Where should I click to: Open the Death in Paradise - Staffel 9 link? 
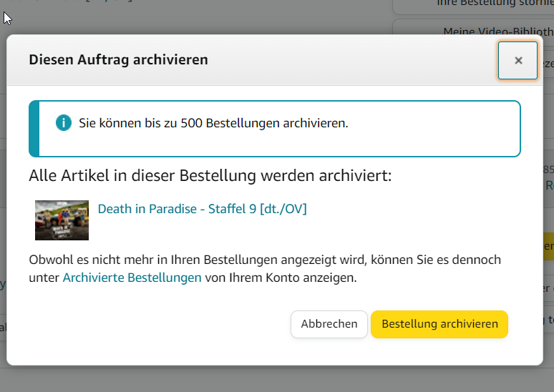point(202,209)
